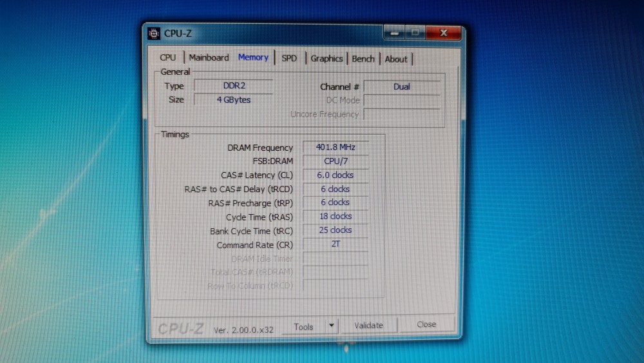Click the Close button at bottom
Image resolution: width=644 pixels, height=363 pixels.
(x=426, y=324)
